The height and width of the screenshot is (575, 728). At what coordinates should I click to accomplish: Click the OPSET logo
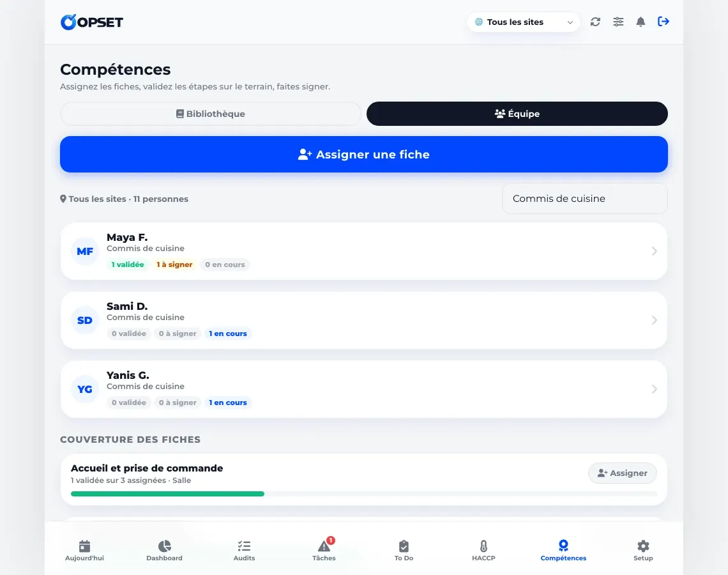coord(92,22)
